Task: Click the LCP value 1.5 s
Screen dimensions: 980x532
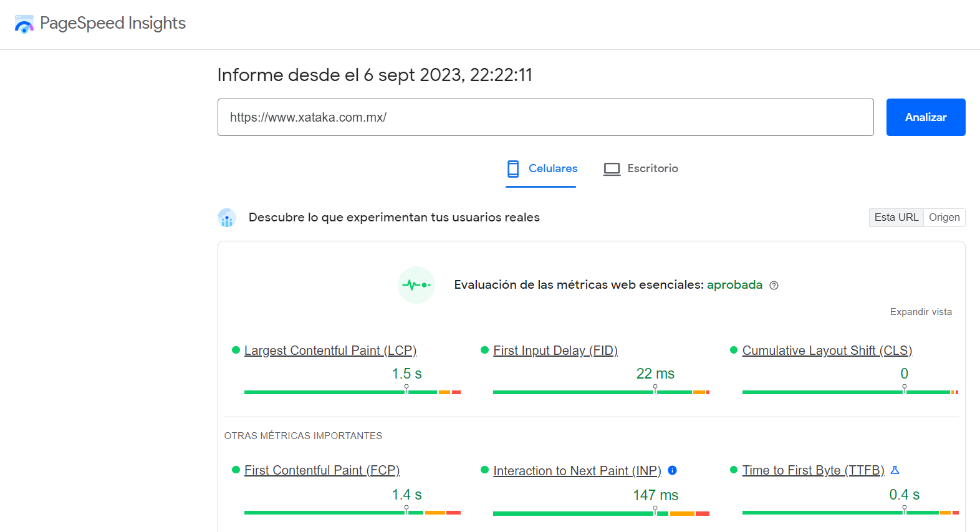Action: click(406, 374)
